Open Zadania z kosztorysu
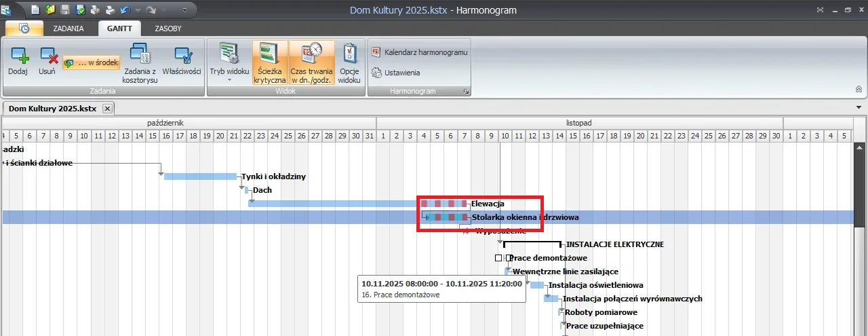The image size is (868, 336). coord(140,62)
